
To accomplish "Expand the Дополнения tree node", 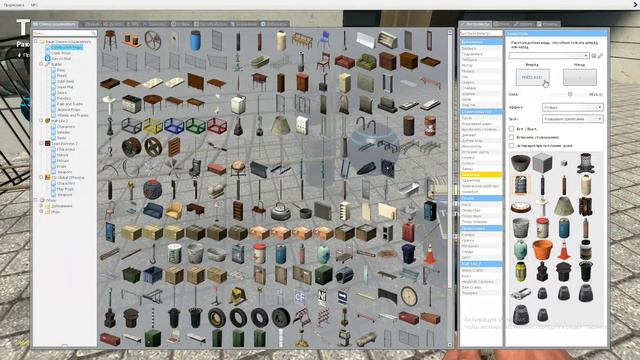I will tap(41, 206).
